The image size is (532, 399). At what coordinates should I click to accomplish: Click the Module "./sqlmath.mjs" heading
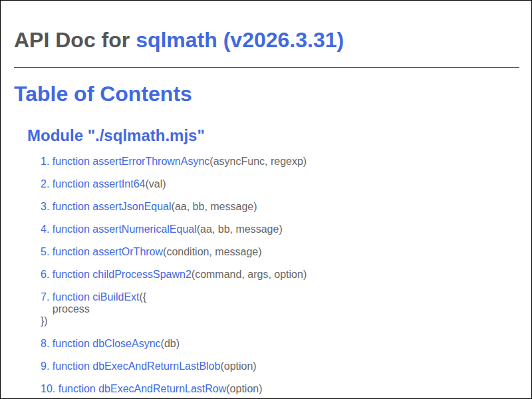click(x=116, y=135)
